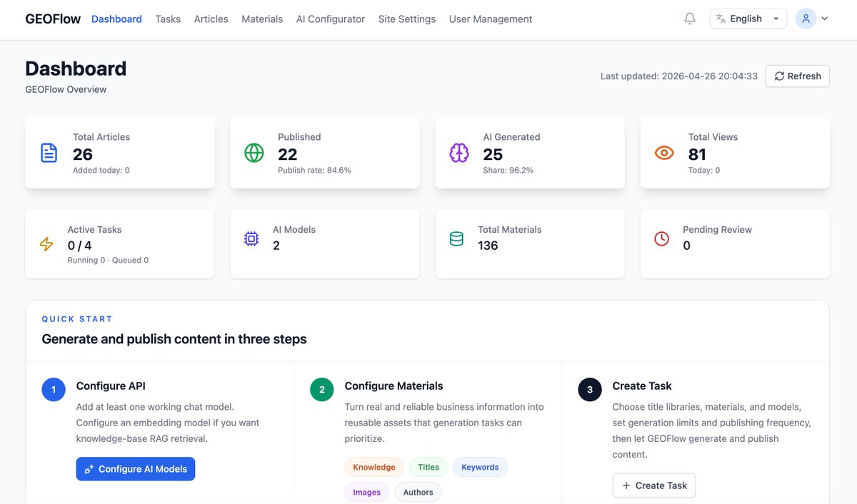Click the Added today: 0 text
The width and height of the screenshot is (857, 504).
(x=101, y=171)
